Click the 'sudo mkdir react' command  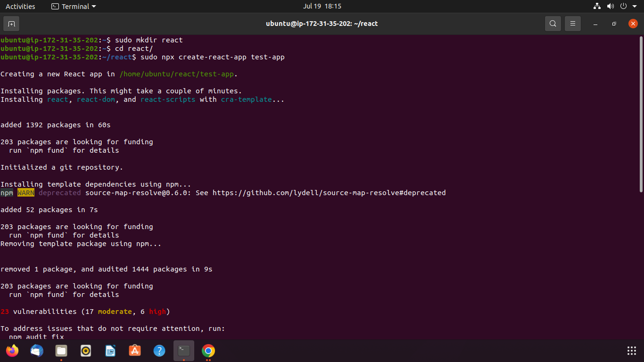click(149, 40)
